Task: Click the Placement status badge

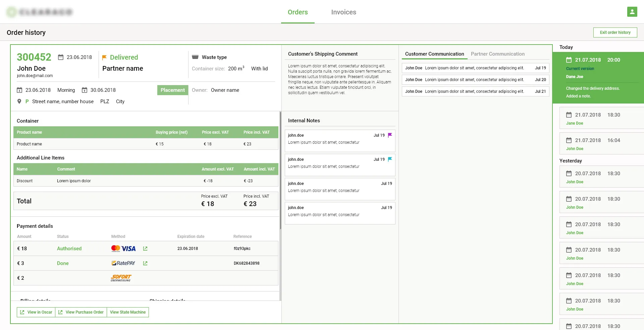Action: (x=172, y=90)
